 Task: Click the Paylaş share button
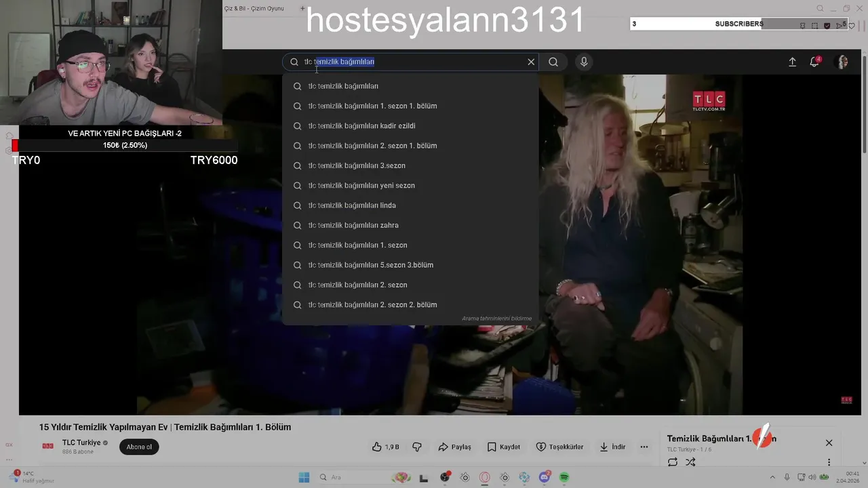(455, 447)
